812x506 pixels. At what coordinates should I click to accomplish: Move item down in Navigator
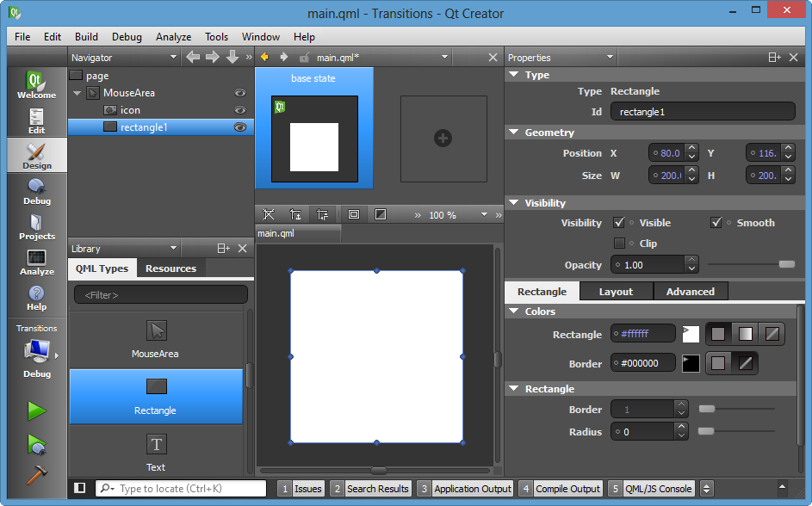tap(232, 57)
